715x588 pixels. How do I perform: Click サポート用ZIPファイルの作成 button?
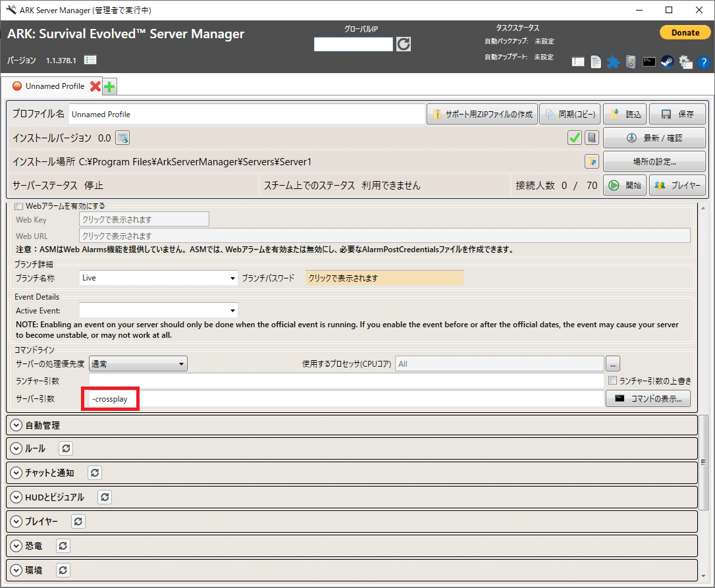coord(483,114)
